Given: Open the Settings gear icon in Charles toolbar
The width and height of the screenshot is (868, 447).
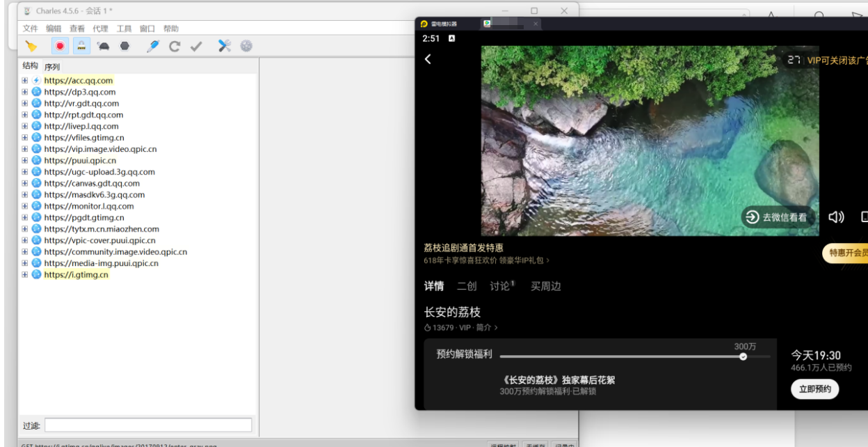Looking at the screenshot, I should 246,46.
